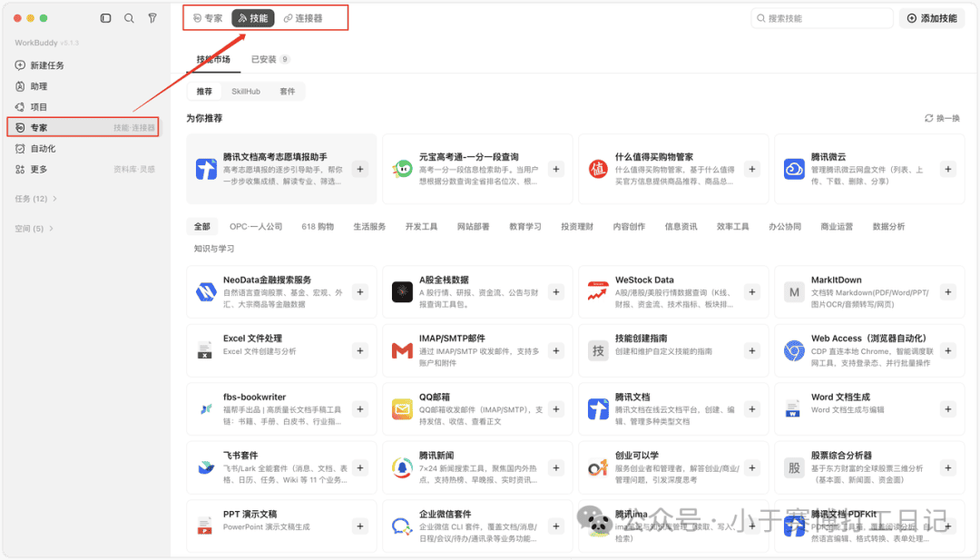Add 腾讯新闻 with plus button
This screenshot has width=980, height=560.
pyautogui.click(x=555, y=467)
